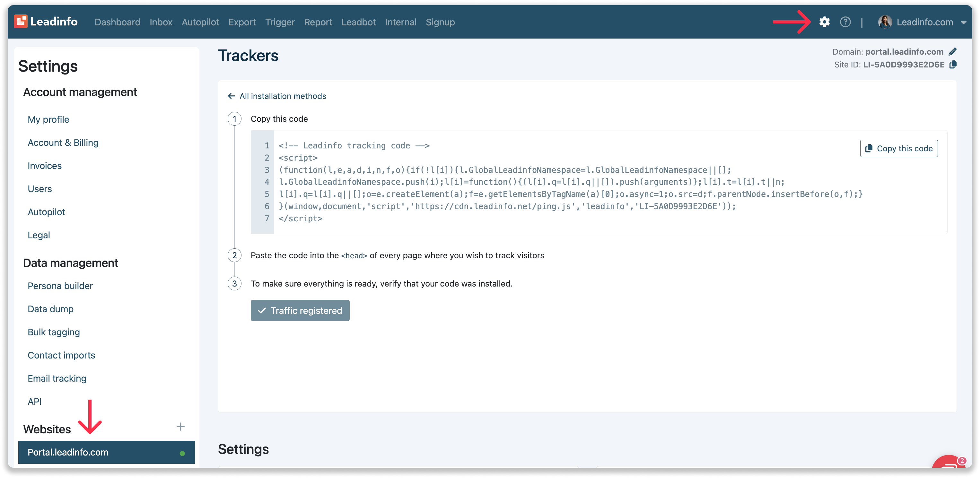Open Account & Billing settings

63,143
